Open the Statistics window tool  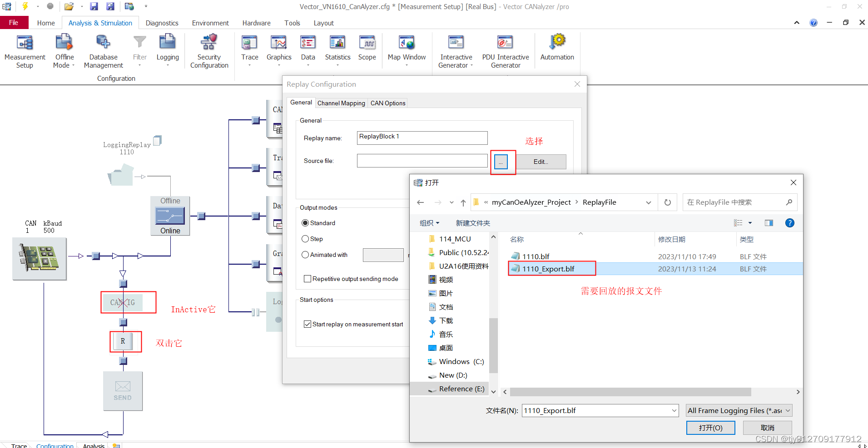[x=337, y=50]
